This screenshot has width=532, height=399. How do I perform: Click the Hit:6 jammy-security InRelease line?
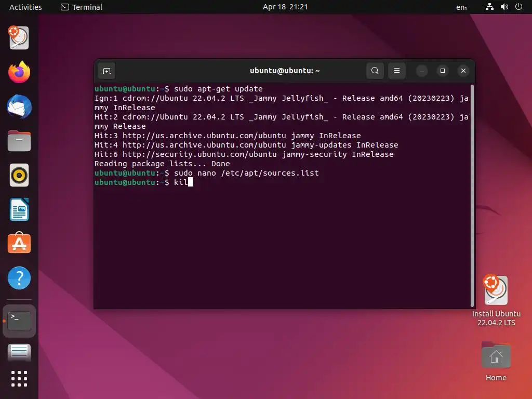click(x=244, y=154)
